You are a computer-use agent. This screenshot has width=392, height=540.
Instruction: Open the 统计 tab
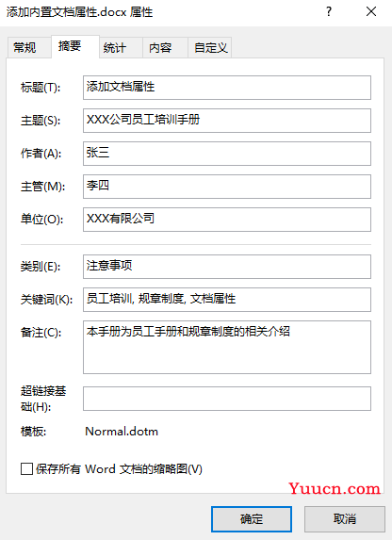pos(114,47)
